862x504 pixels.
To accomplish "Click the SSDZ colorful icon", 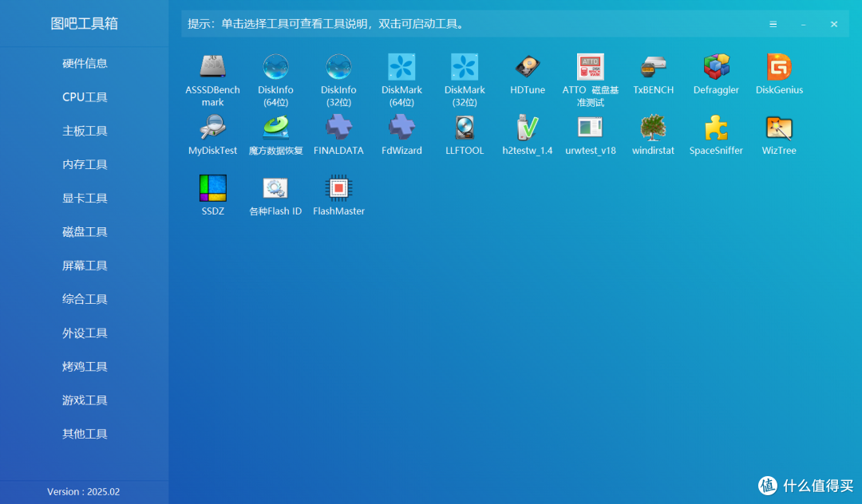I will coord(213,187).
